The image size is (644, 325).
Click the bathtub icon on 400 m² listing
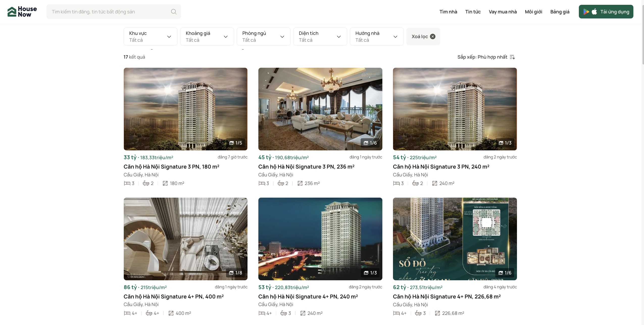[x=149, y=313]
